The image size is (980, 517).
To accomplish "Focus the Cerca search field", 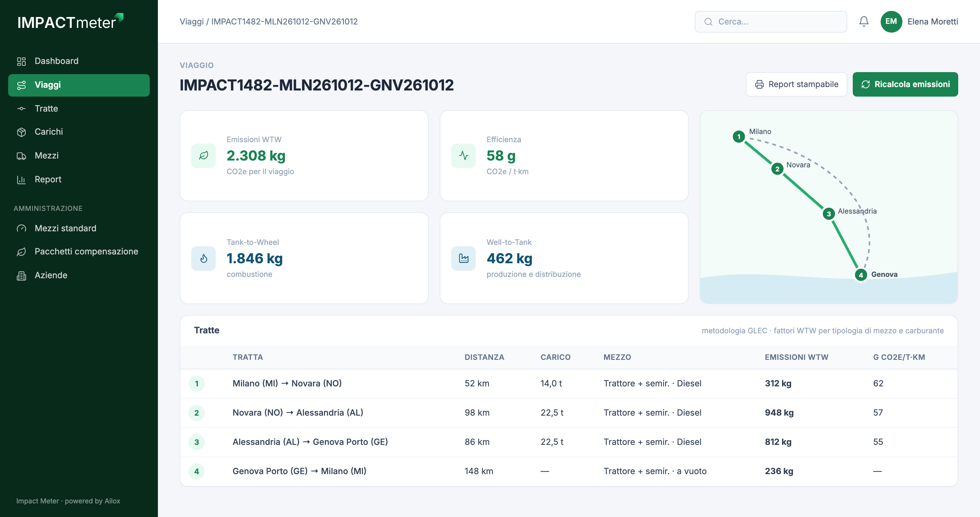I will click(x=771, y=22).
